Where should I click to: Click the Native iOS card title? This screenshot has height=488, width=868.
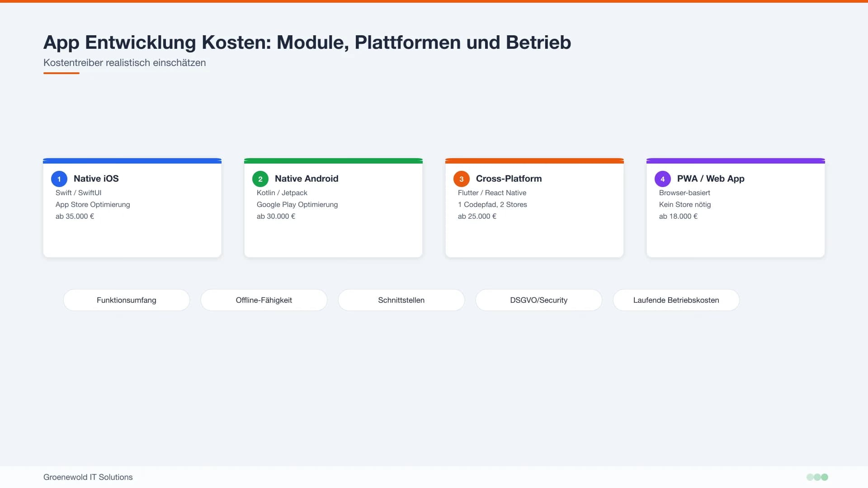pos(96,178)
